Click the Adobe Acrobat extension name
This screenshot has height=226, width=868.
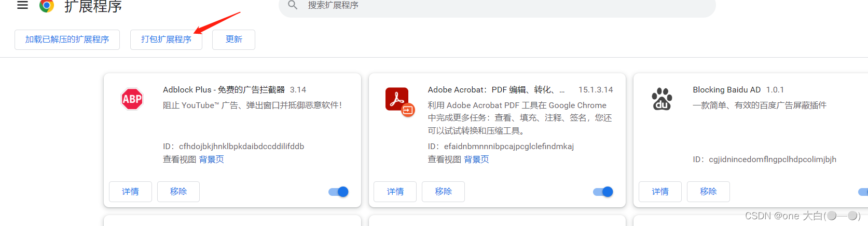pyautogui.click(x=496, y=90)
